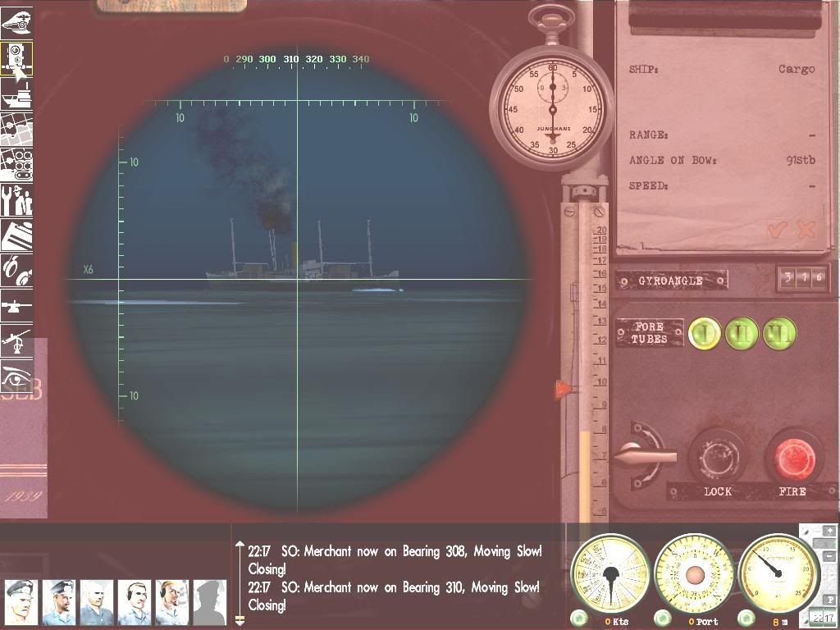Image resolution: width=840 pixels, height=630 pixels.
Task: Open the captain's log notebook icon
Action: click(x=16, y=235)
